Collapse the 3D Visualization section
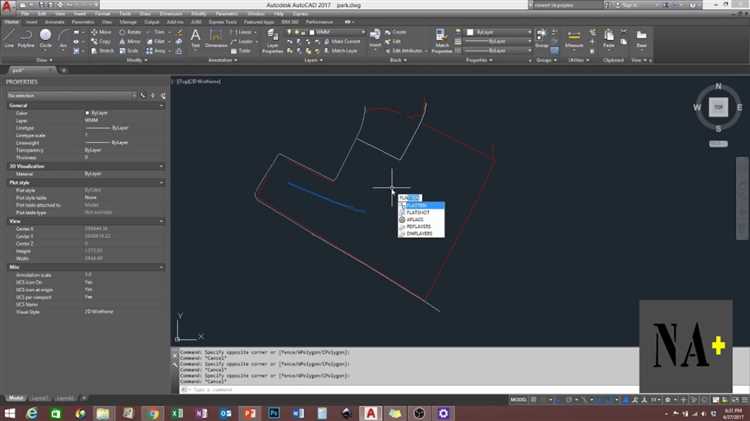The image size is (750, 421). tap(161, 166)
